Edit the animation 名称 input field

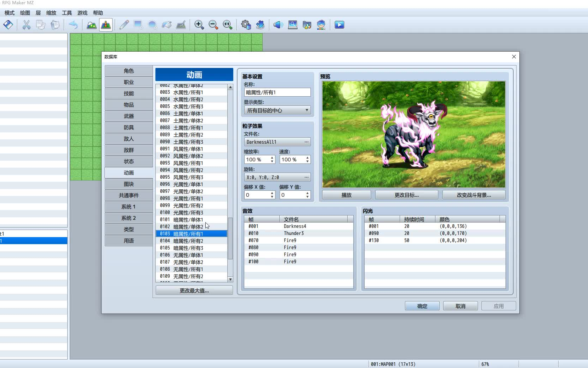coord(277,92)
